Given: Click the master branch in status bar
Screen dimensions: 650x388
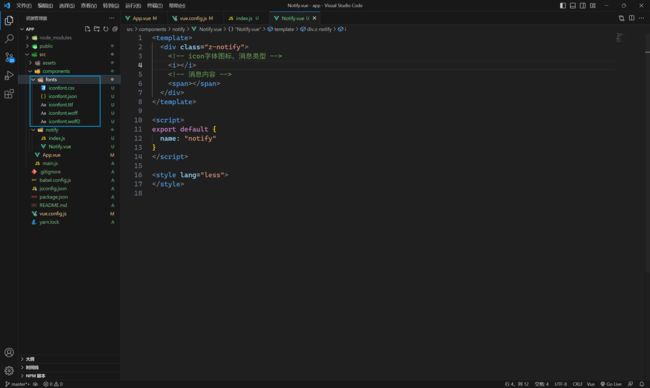Looking at the screenshot, I should 18,384.
